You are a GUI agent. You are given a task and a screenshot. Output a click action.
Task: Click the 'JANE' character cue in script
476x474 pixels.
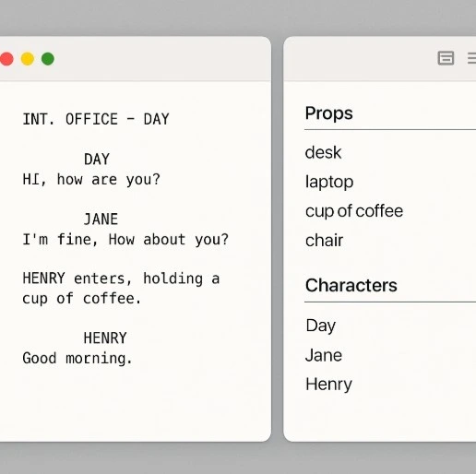[101, 219]
